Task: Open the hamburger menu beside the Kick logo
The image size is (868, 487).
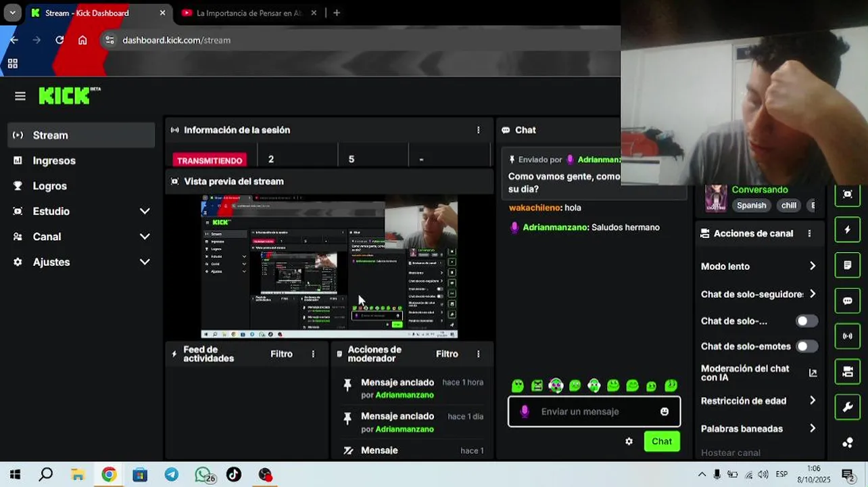Action: (20, 96)
